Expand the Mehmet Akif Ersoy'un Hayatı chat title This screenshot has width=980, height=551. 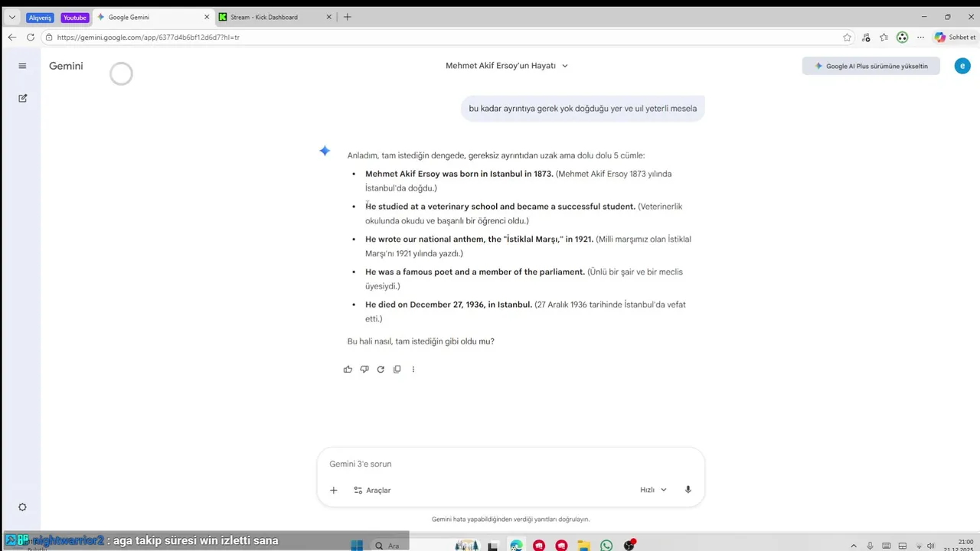pyautogui.click(x=507, y=66)
